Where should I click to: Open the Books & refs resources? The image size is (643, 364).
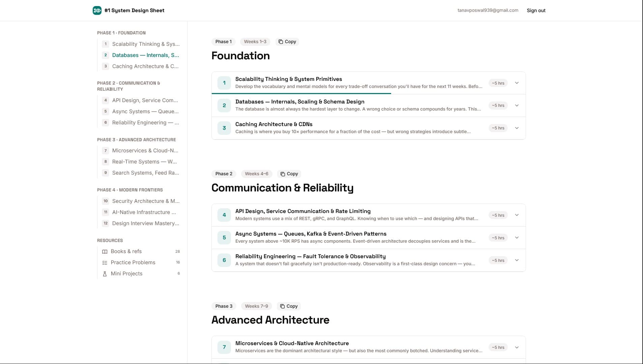click(141, 251)
